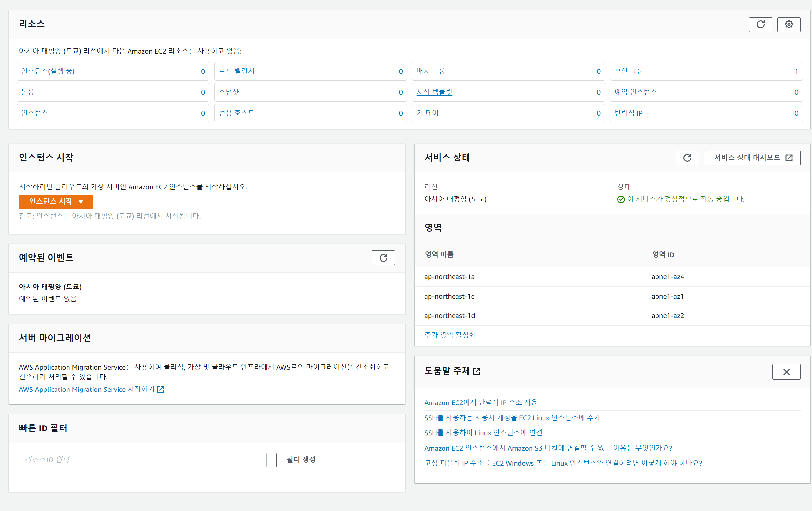Open the 시작 템플릿 link
The height and width of the screenshot is (511, 812).
tap(434, 92)
